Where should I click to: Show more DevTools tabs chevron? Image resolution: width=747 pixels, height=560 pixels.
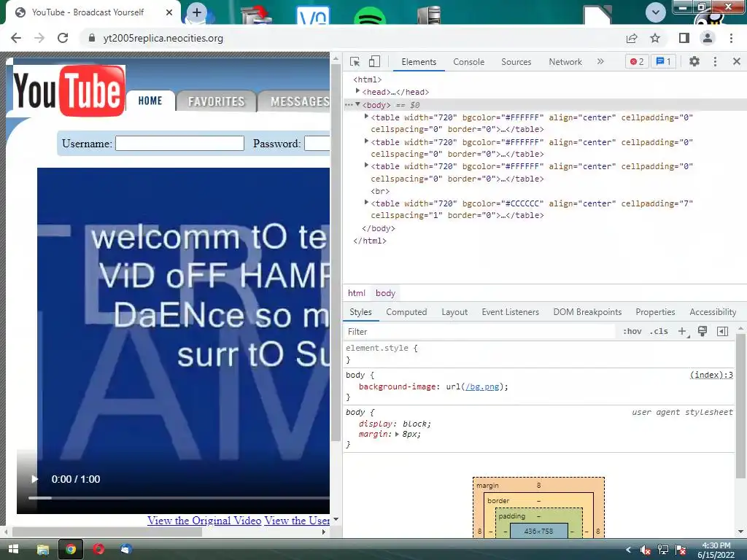(600, 61)
